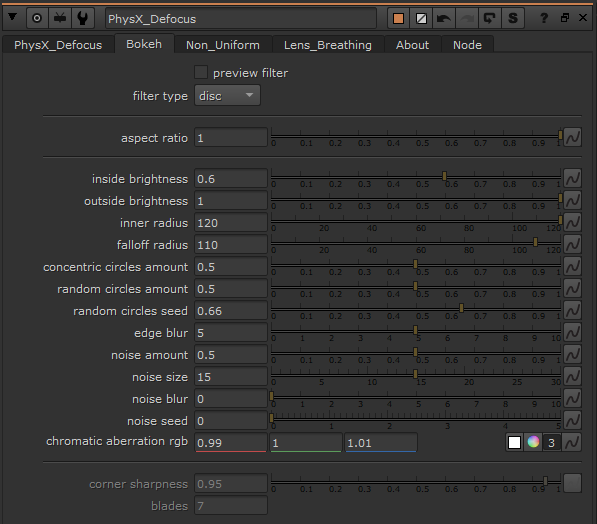This screenshot has width=597, height=524.
Task: Open animation menu for random circles amount
Action: click(572, 289)
